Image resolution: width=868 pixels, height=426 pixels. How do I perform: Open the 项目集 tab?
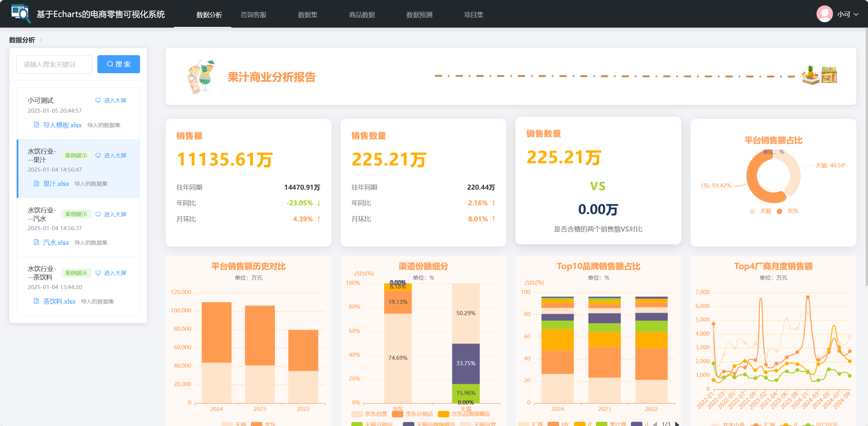pos(474,15)
